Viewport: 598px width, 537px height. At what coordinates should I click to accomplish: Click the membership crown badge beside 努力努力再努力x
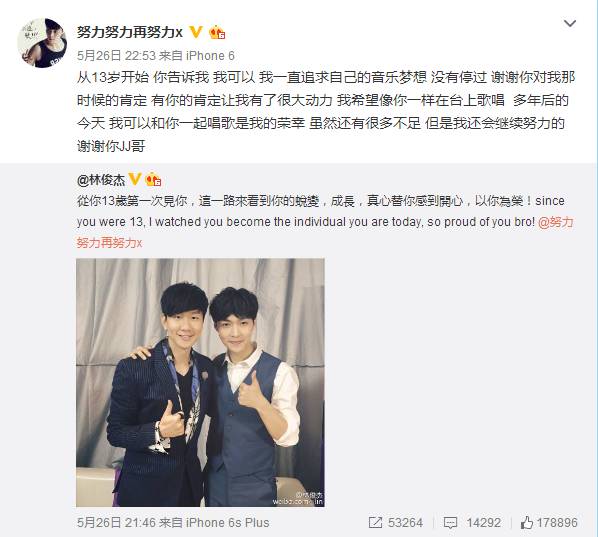tap(217, 32)
